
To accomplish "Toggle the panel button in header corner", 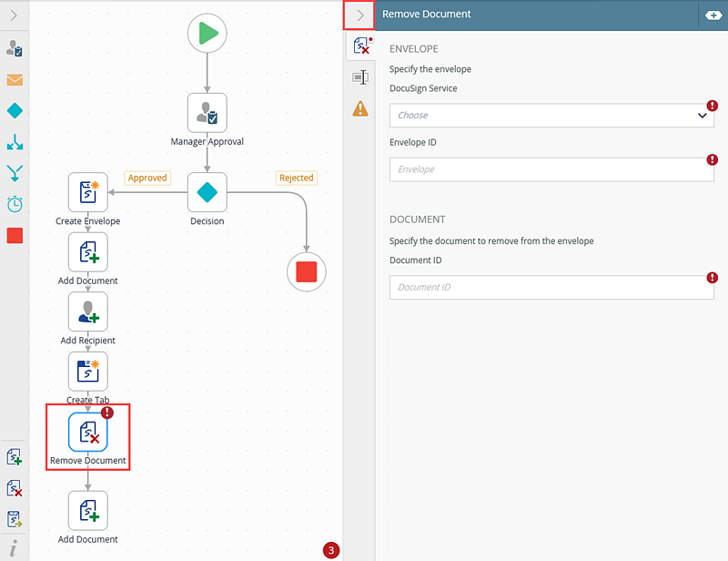I will click(x=711, y=15).
